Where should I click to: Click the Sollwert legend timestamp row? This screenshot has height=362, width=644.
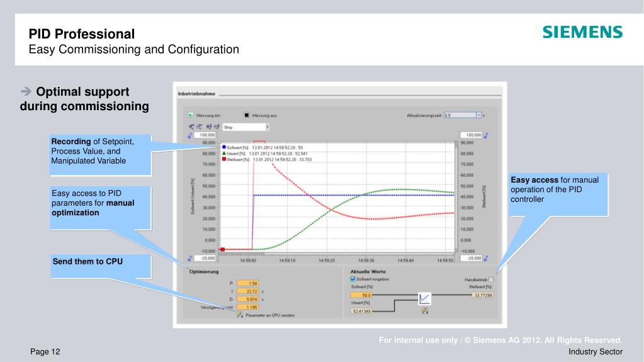coord(263,147)
